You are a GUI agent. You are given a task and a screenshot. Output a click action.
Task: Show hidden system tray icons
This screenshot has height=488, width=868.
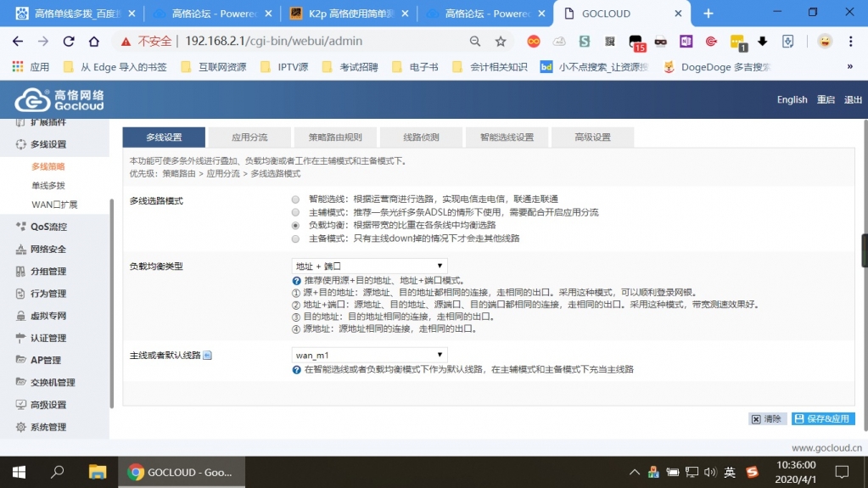pos(635,472)
